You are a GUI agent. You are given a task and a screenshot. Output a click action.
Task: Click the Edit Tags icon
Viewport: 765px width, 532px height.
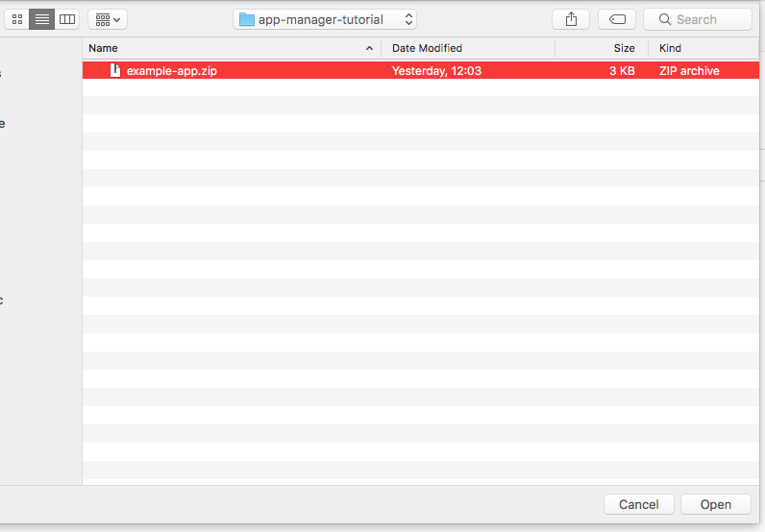tap(616, 19)
